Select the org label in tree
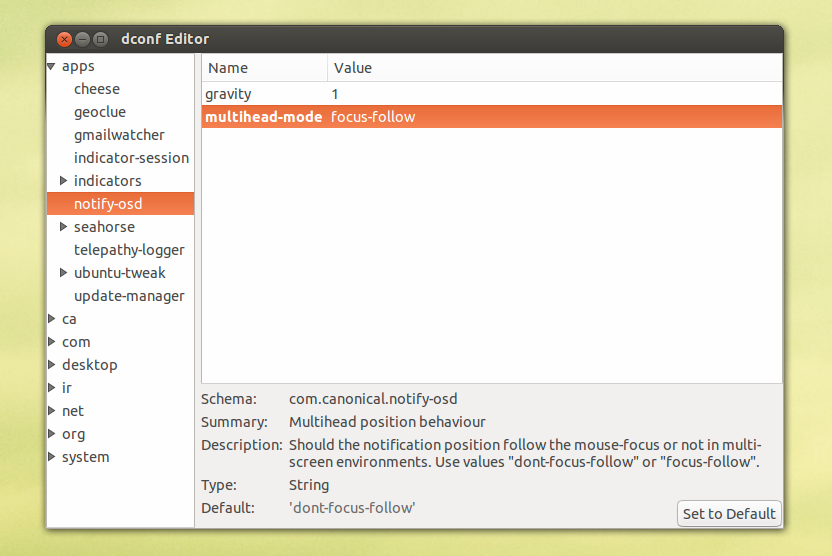This screenshot has width=832, height=556. point(73,435)
